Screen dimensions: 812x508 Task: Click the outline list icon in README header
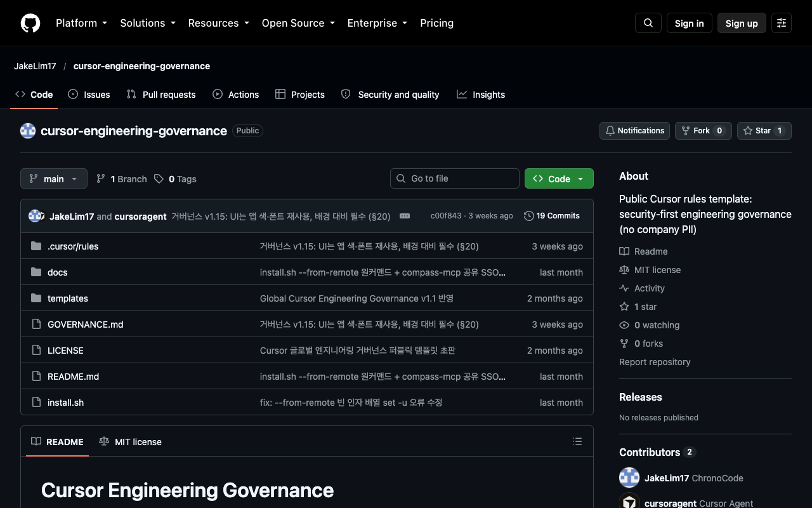pyautogui.click(x=577, y=441)
